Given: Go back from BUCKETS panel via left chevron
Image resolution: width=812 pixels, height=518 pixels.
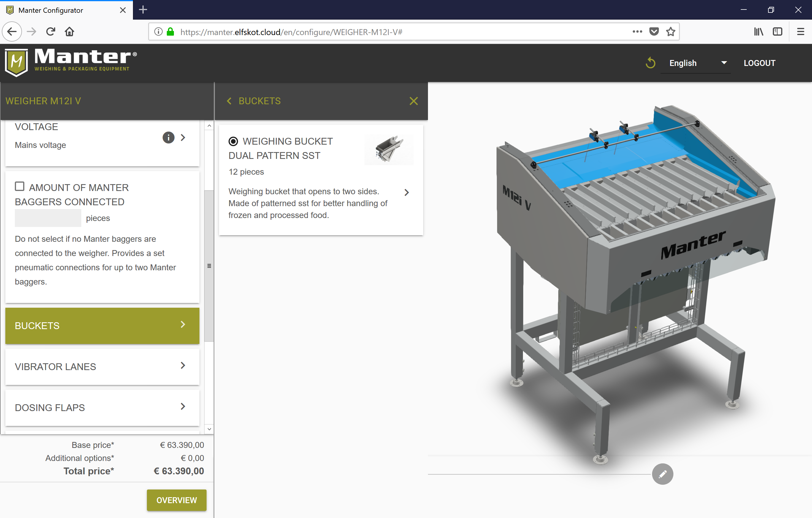Looking at the screenshot, I should (229, 101).
